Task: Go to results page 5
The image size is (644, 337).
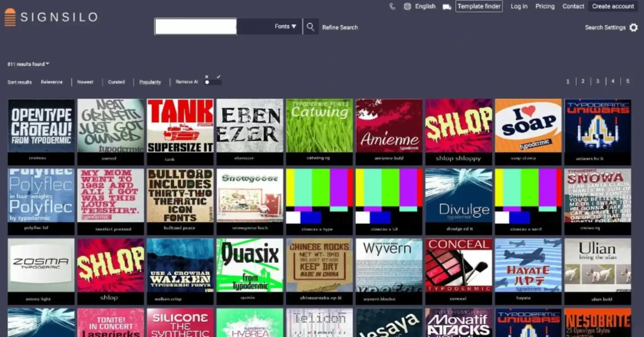Action: [628, 81]
